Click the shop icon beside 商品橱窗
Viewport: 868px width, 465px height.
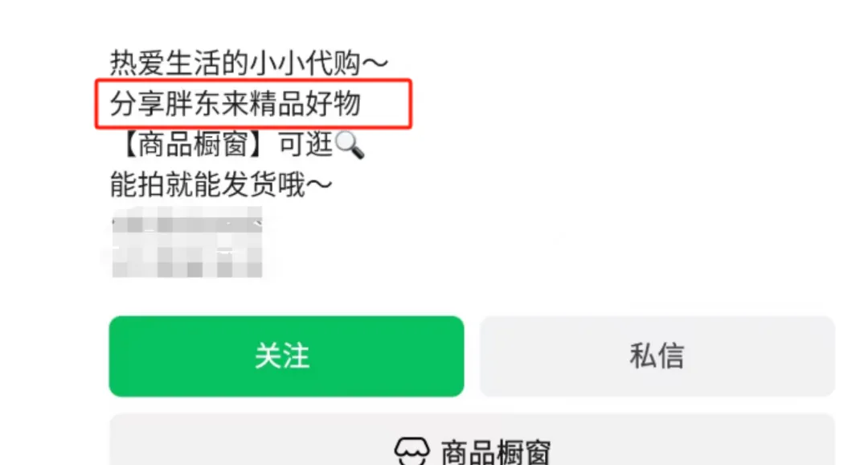411,451
